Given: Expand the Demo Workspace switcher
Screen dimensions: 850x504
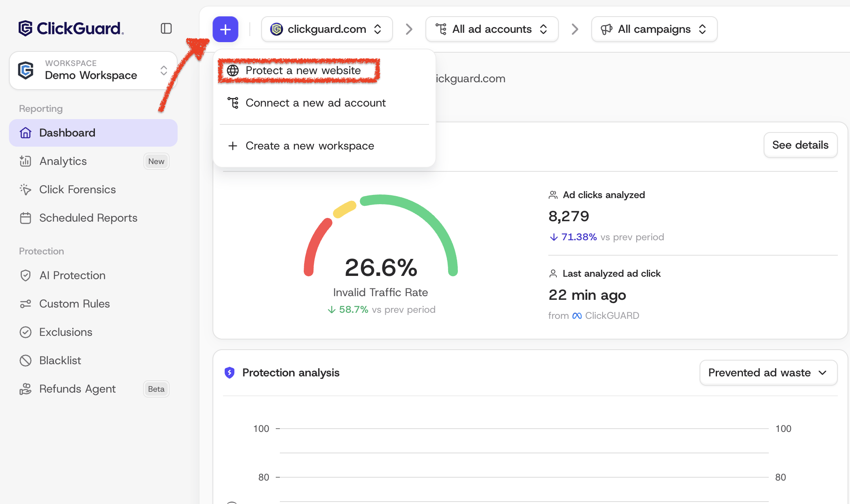Looking at the screenshot, I should [93, 70].
